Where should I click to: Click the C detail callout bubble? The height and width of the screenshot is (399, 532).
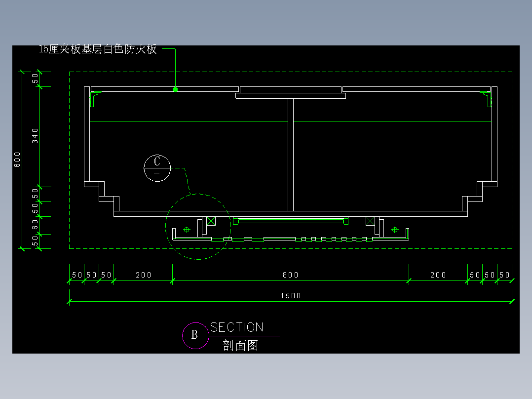(x=157, y=168)
